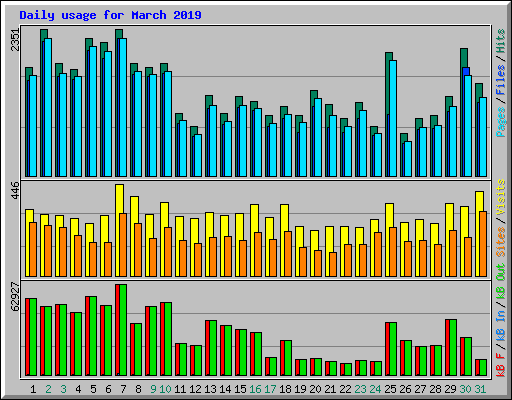Click day 9 on the x-axis

[x=153, y=389]
